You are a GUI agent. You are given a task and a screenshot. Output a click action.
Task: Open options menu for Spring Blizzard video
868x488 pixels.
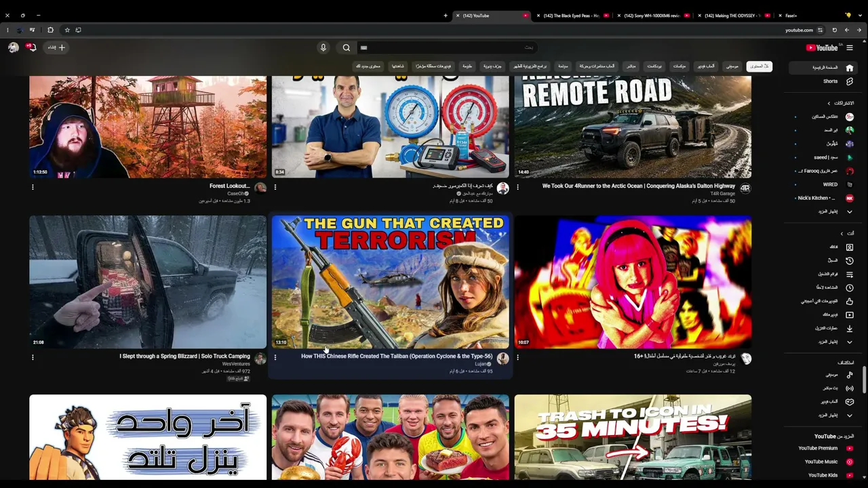pos(33,357)
